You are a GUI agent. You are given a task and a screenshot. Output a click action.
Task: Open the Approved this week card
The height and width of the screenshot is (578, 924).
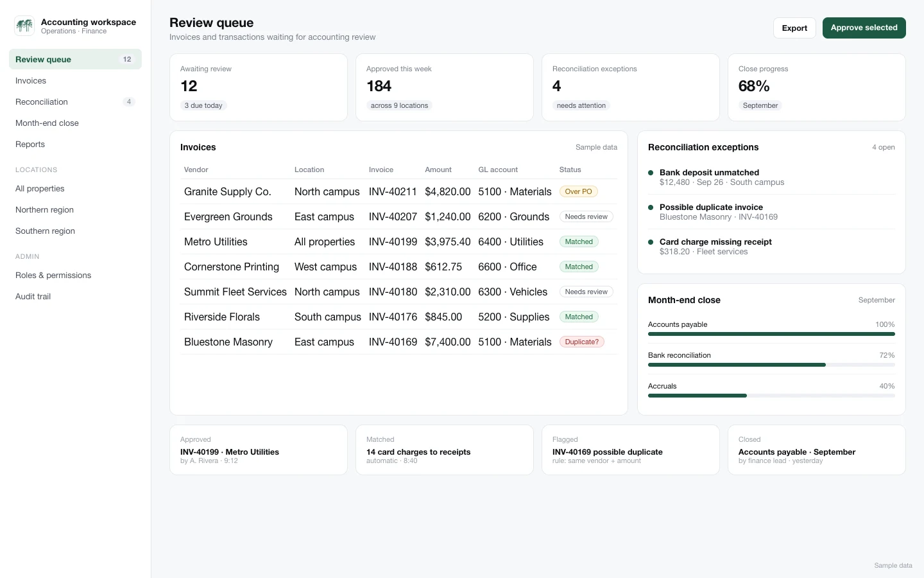click(x=445, y=87)
